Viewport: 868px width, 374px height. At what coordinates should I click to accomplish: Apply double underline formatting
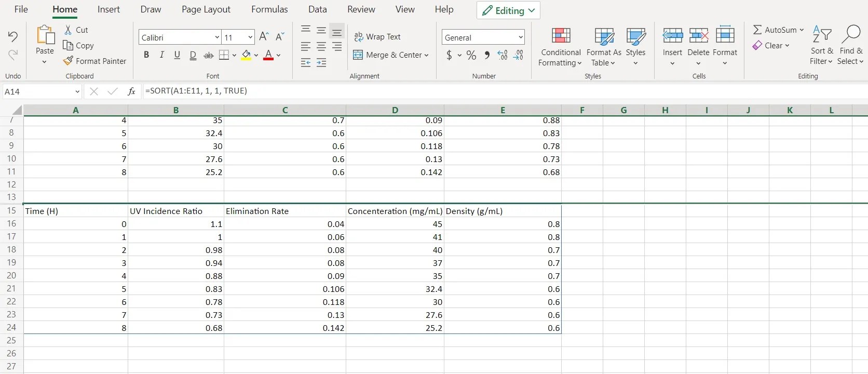click(x=193, y=55)
